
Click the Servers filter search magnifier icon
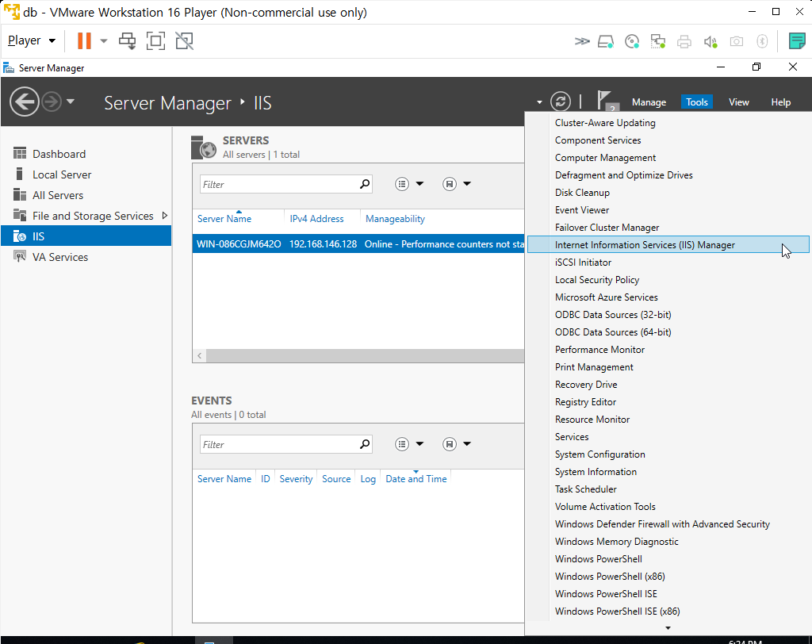pyautogui.click(x=365, y=184)
